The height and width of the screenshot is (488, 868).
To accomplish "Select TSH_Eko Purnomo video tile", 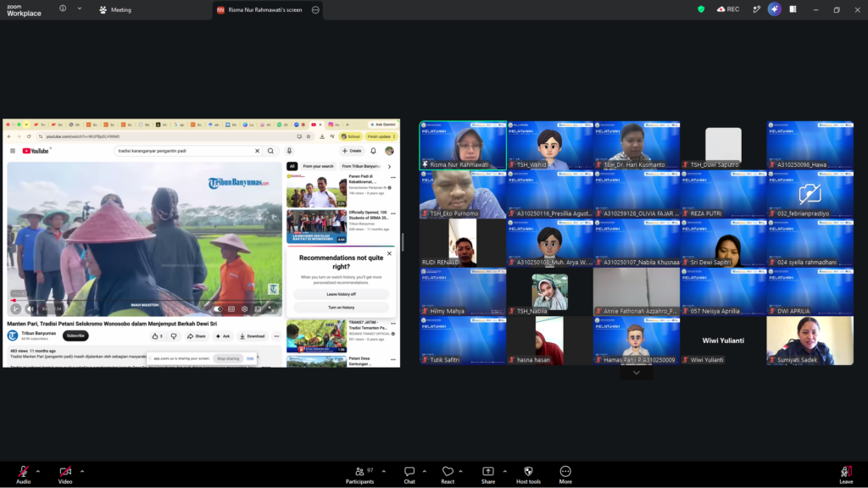I will 463,194.
